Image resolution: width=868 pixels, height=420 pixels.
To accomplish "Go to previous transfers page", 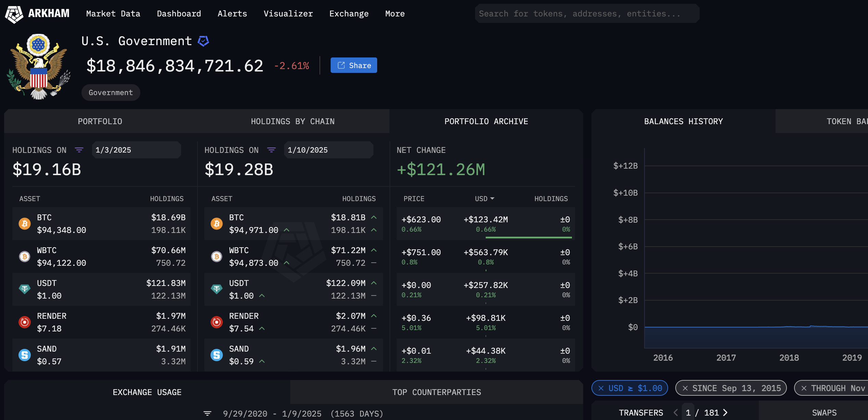I will pos(676,412).
